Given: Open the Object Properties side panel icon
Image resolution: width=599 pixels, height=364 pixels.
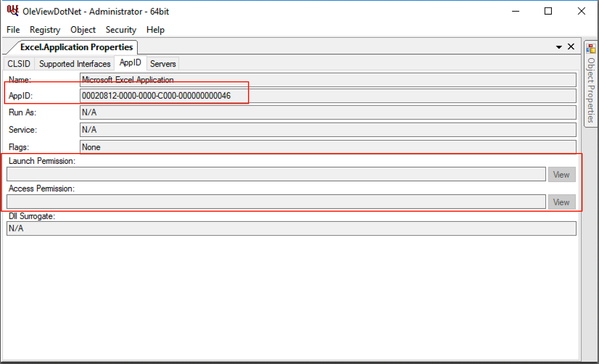Looking at the screenshot, I should pyautogui.click(x=591, y=48).
